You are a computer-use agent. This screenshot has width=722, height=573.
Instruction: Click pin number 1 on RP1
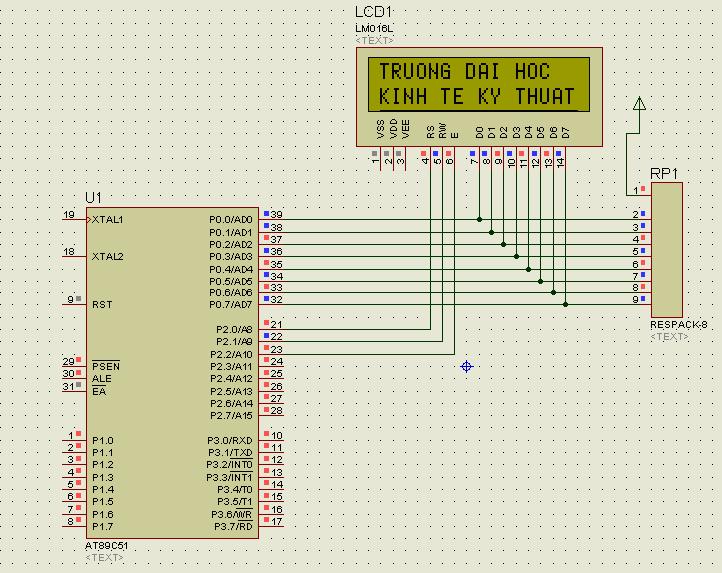pyautogui.click(x=635, y=190)
